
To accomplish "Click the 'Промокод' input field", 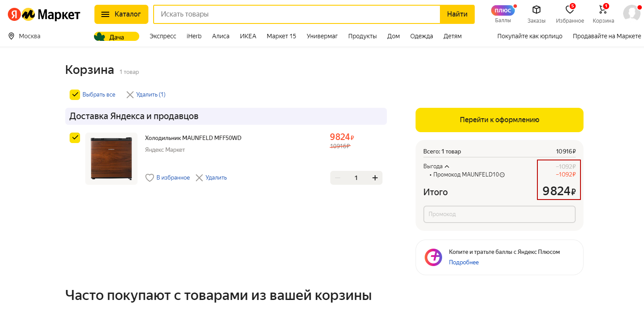I will point(499,214).
